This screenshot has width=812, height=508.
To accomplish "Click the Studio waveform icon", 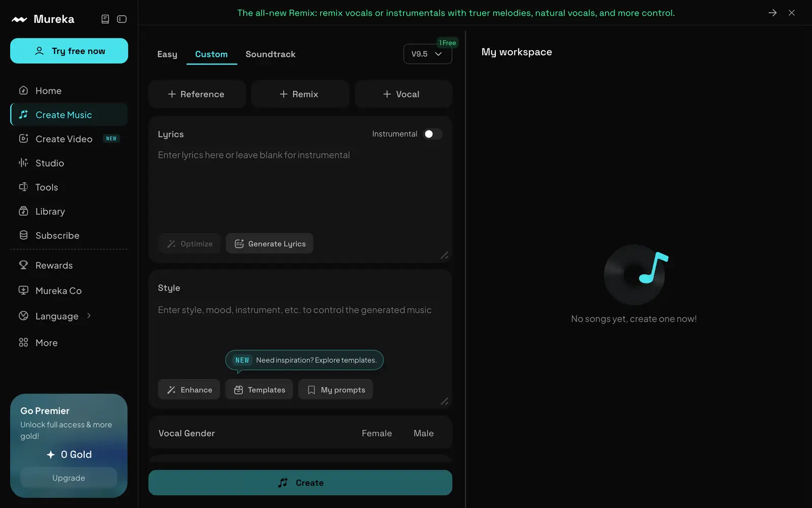I will pos(23,163).
